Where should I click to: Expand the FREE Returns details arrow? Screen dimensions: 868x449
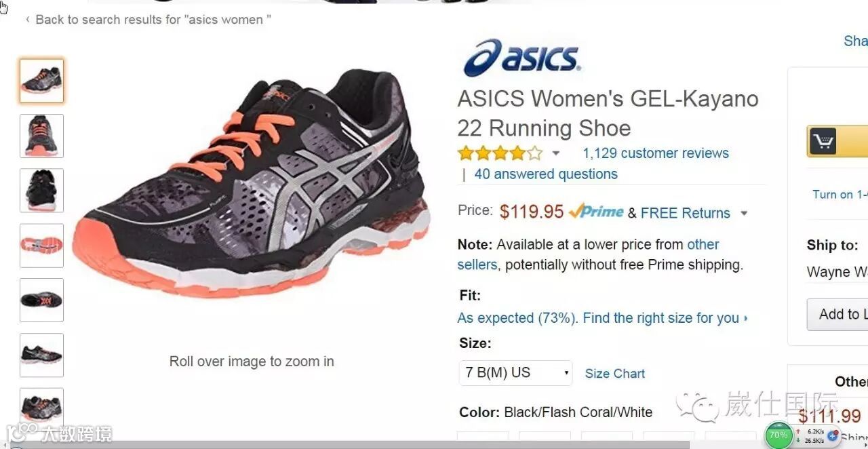click(744, 214)
